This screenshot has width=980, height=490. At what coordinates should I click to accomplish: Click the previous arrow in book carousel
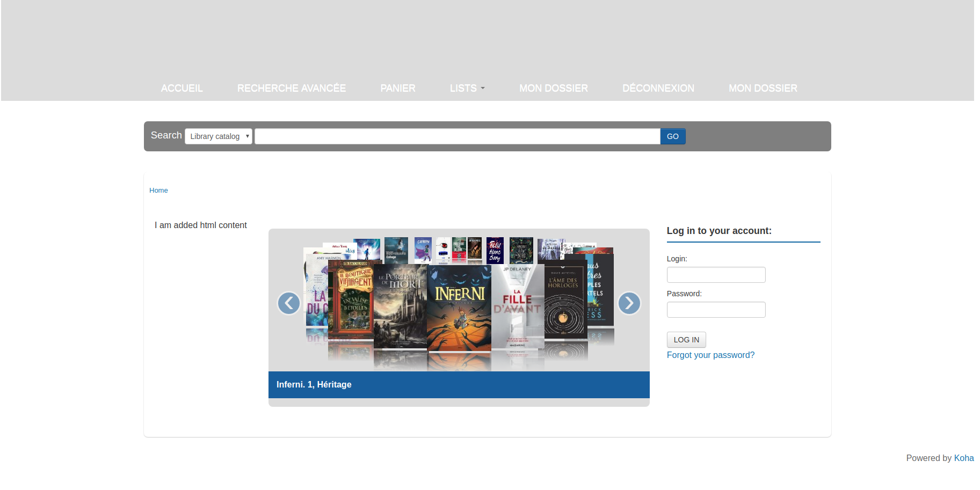tap(289, 303)
